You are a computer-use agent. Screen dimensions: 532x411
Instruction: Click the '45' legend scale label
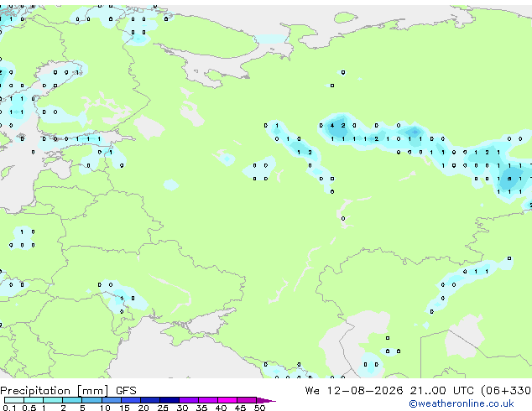coord(240,408)
